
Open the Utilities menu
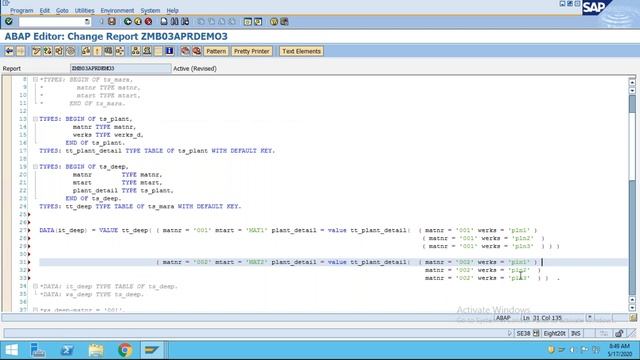[x=84, y=10]
